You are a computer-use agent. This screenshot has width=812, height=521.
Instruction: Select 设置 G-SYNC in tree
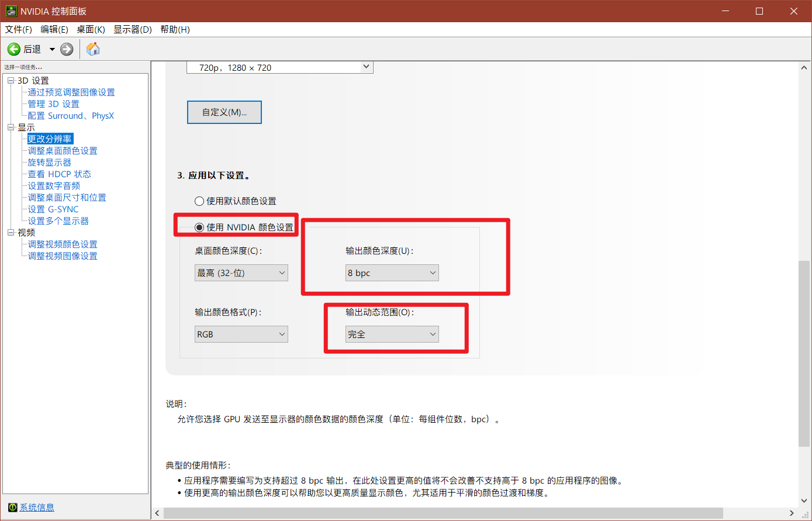point(53,209)
